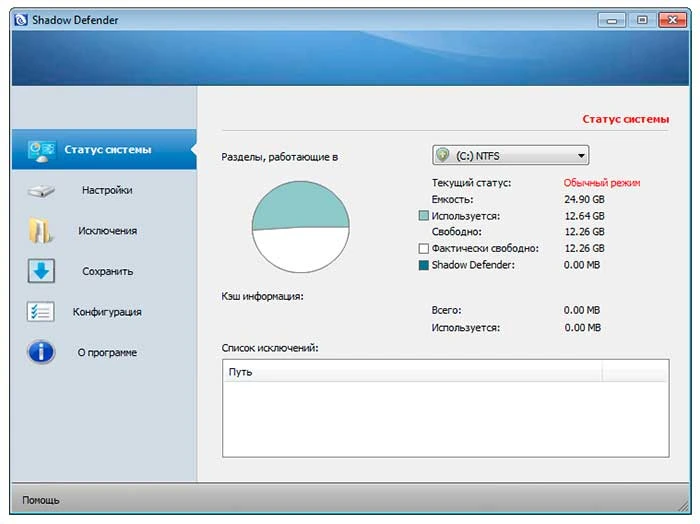Image resolution: width=700 pixels, height=524 pixels.
Task: Click the О программе info icon
Action: pos(41,352)
